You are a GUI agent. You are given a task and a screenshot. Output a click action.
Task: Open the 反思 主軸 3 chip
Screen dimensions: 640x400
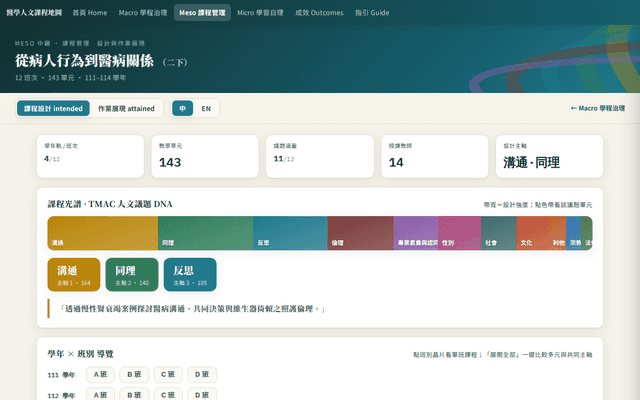coord(190,275)
